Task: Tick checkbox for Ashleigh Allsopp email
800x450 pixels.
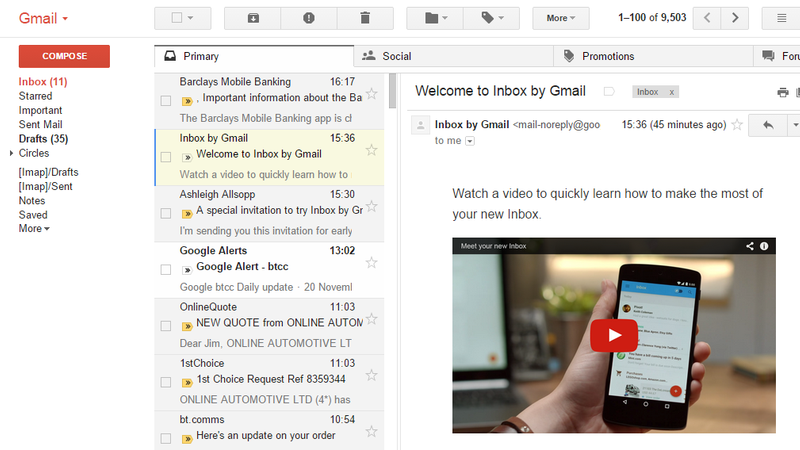Action: click(x=166, y=213)
